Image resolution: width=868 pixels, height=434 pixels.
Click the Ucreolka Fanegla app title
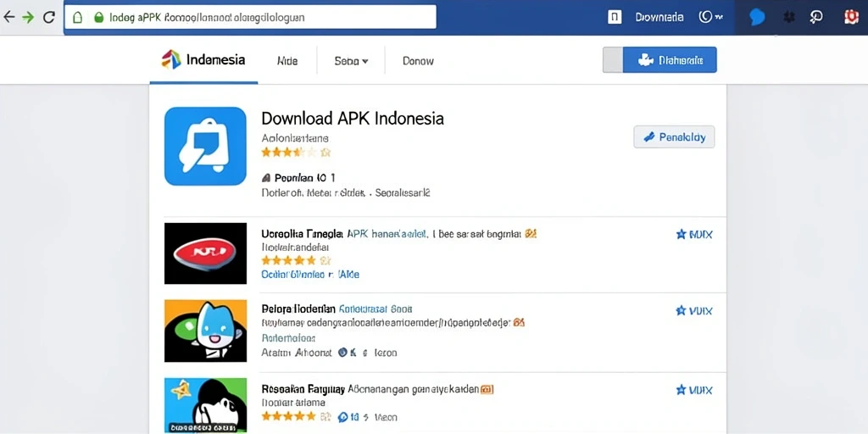tap(303, 234)
